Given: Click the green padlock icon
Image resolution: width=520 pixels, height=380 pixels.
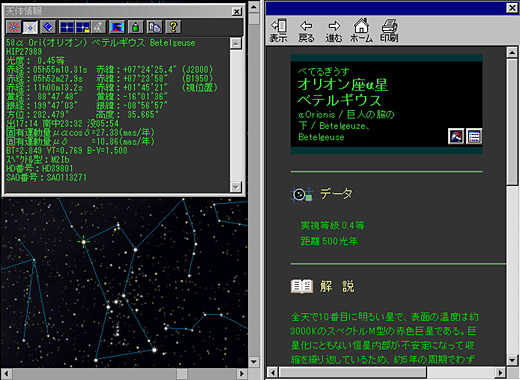Looking at the screenshot, I should (x=136, y=27).
